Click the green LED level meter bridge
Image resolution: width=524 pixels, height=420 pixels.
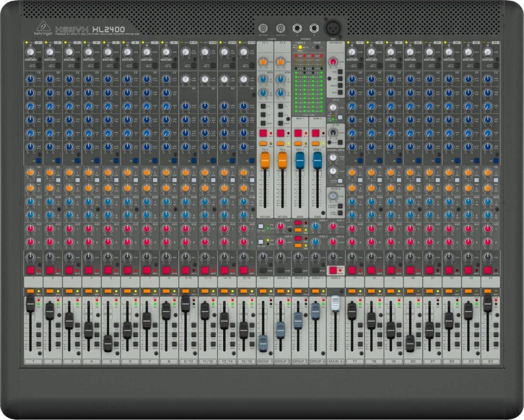coord(307,92)
